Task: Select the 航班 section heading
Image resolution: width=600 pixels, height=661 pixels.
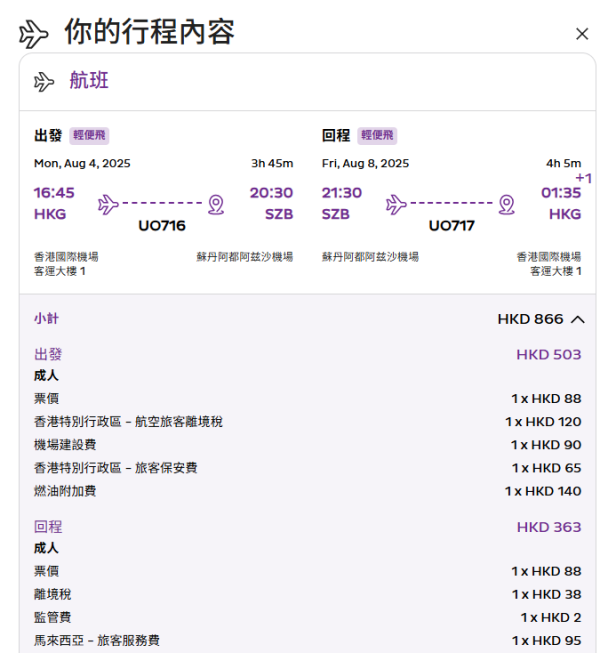Action: [x=89, y=81]
